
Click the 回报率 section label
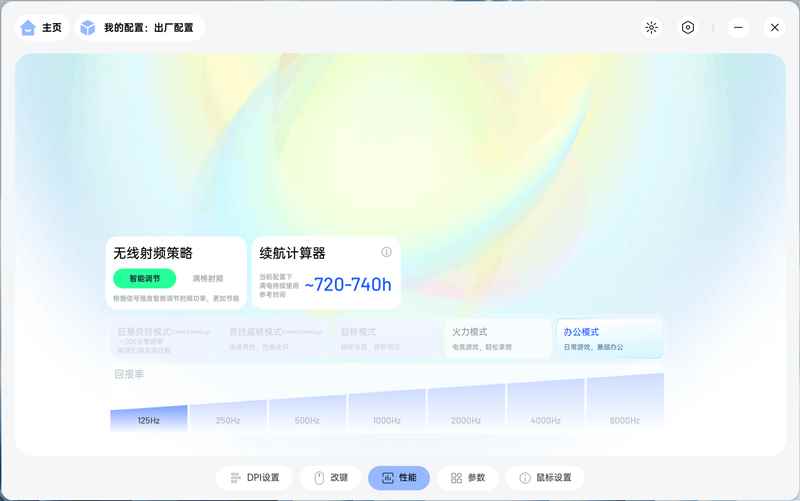[129, 374]
